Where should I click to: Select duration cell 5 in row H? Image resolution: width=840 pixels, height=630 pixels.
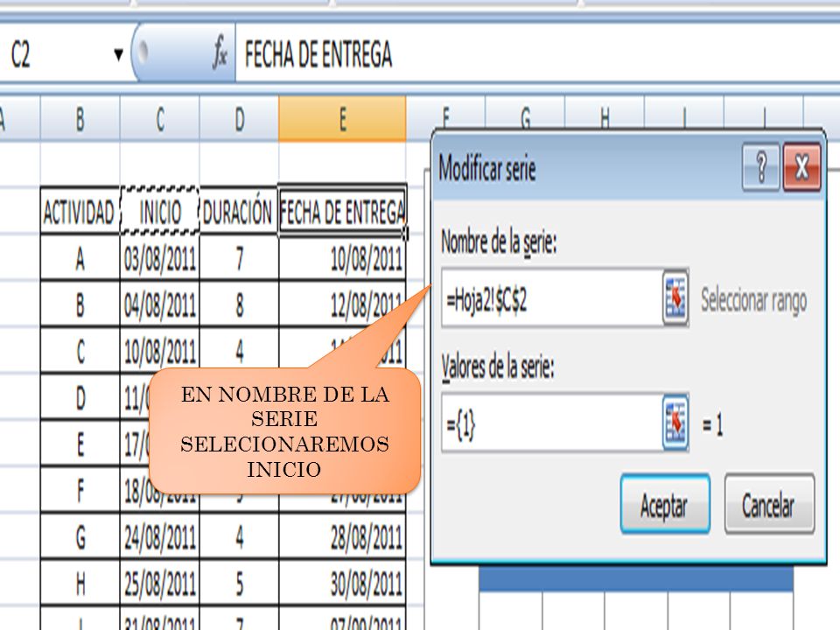(x=239, y=583)
